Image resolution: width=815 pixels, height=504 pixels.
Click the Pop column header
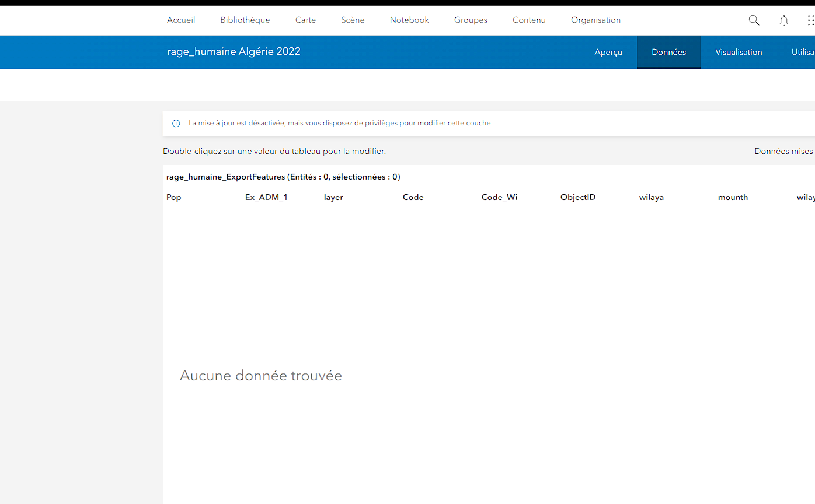[x=174, y=197]
